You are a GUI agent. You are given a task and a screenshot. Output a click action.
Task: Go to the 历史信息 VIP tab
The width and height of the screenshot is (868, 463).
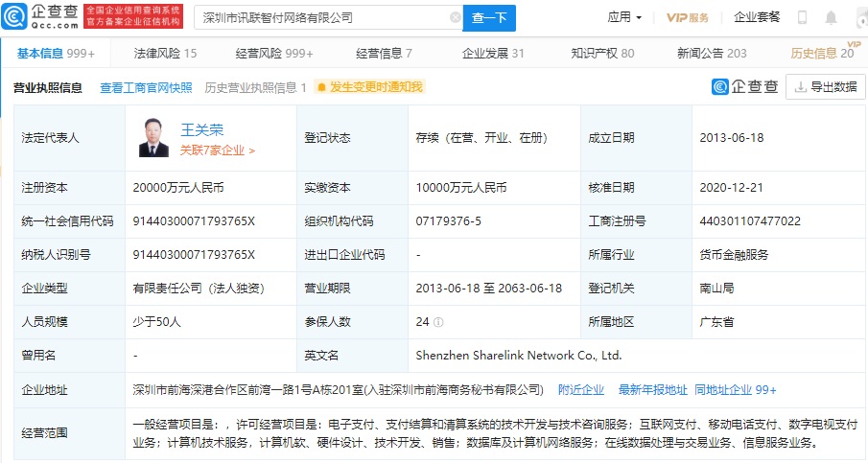tap(822, 53)
